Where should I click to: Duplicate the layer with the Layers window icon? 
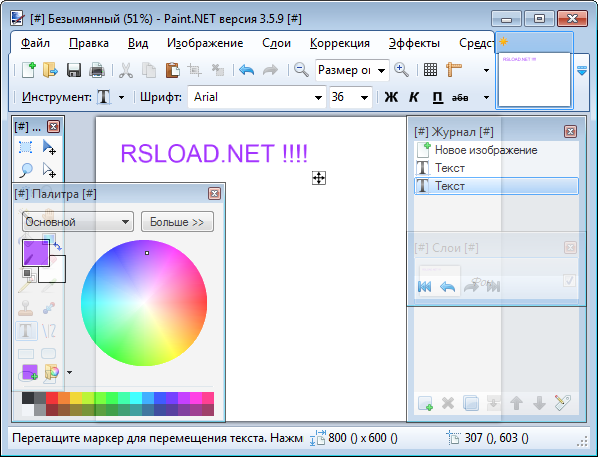(471, 403)
